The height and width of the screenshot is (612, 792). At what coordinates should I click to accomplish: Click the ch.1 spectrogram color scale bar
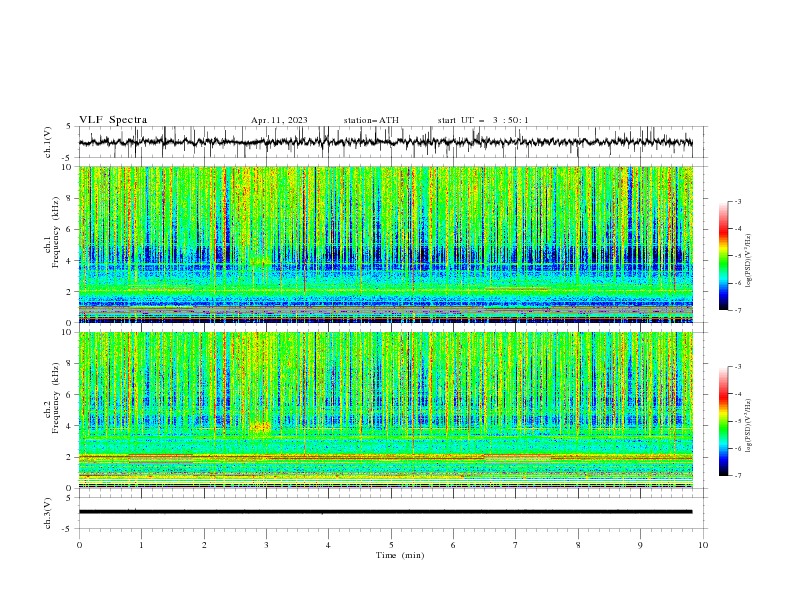723,255
